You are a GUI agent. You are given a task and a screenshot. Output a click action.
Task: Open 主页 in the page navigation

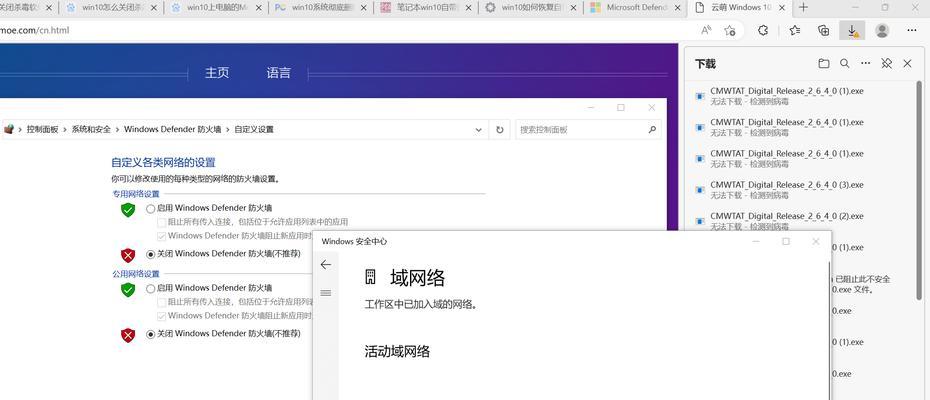point(217,73)
